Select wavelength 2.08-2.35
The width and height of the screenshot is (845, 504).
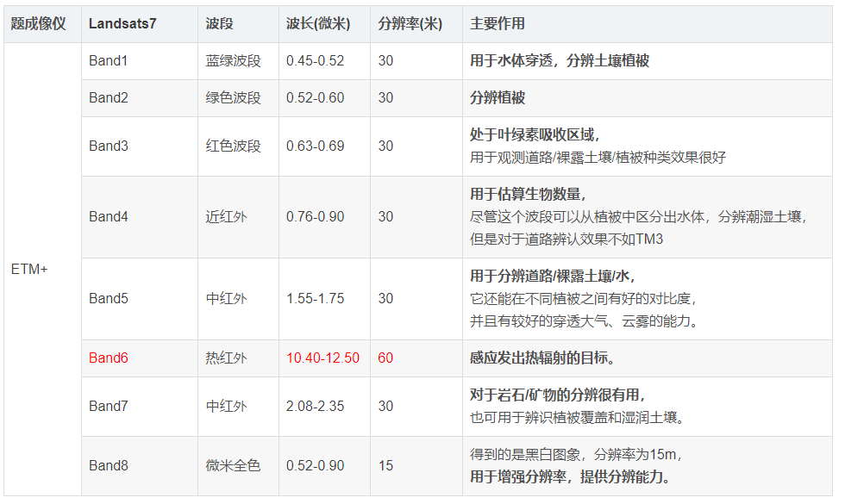click(x=316, y=406)
